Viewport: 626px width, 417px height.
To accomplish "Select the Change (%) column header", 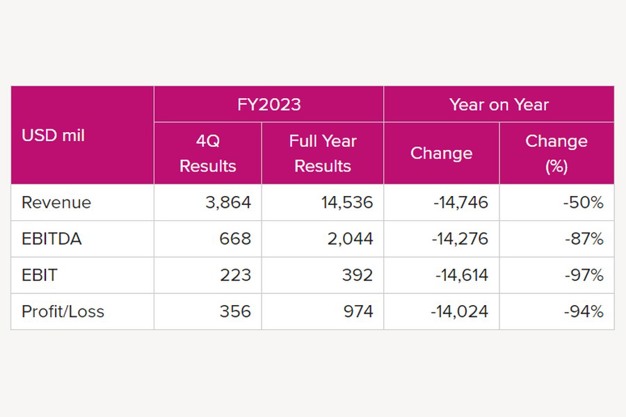I will [556, 153].
